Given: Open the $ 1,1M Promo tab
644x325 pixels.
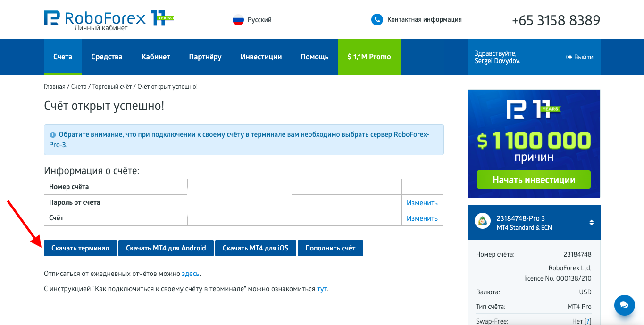Looking at the screenshot, I should (369, 57).
